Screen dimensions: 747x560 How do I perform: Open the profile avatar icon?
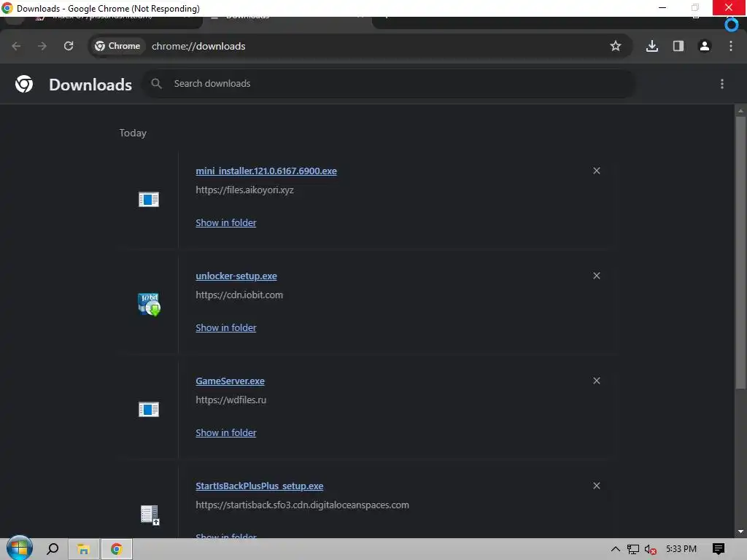point(704,46)
